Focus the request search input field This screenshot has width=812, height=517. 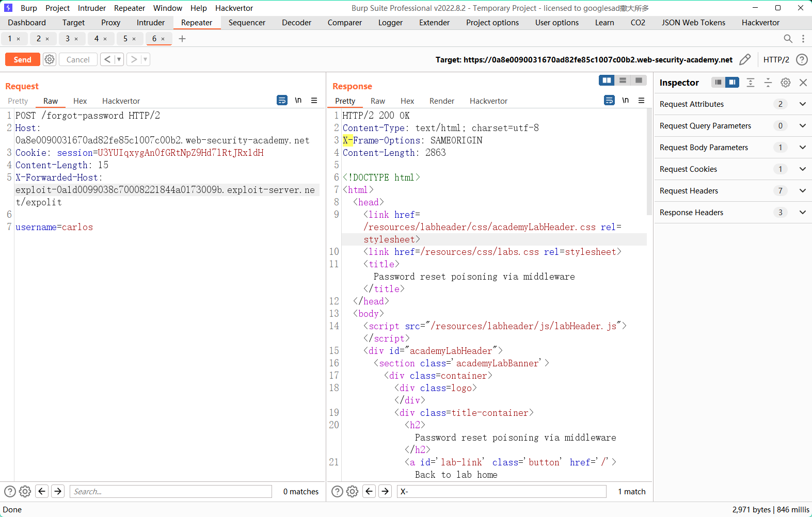pos(171,491)
